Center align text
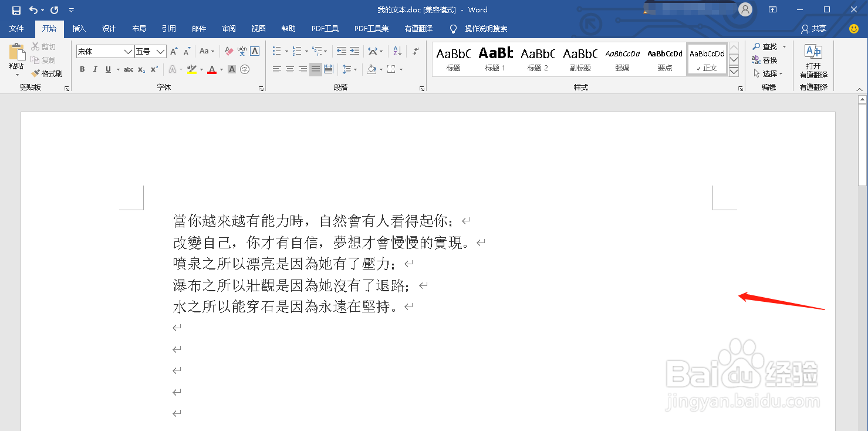 coord(290,69)
